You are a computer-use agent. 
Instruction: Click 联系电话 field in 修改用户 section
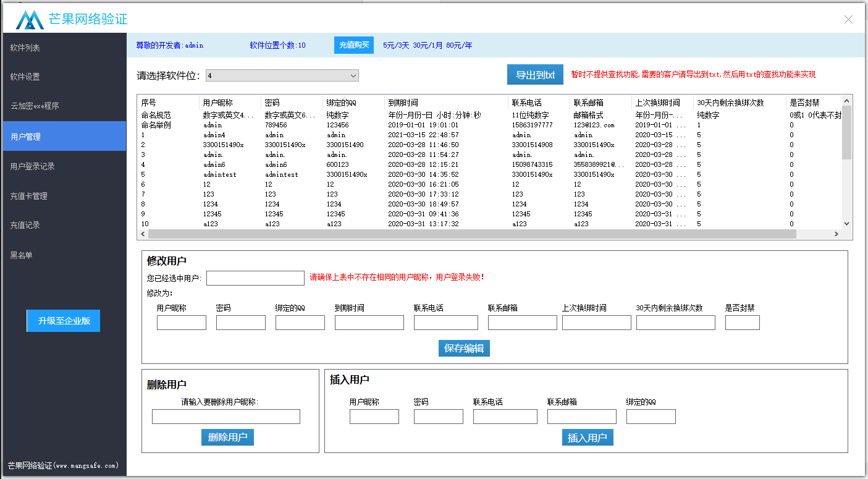tap(446, 323)
